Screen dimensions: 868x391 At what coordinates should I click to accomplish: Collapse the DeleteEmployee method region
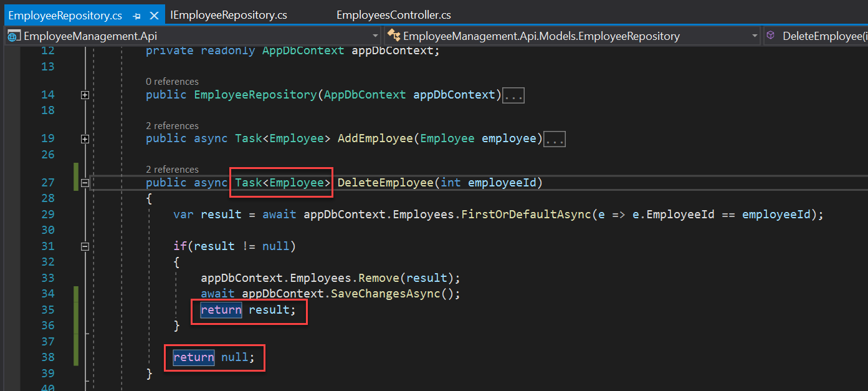[85, 183]
